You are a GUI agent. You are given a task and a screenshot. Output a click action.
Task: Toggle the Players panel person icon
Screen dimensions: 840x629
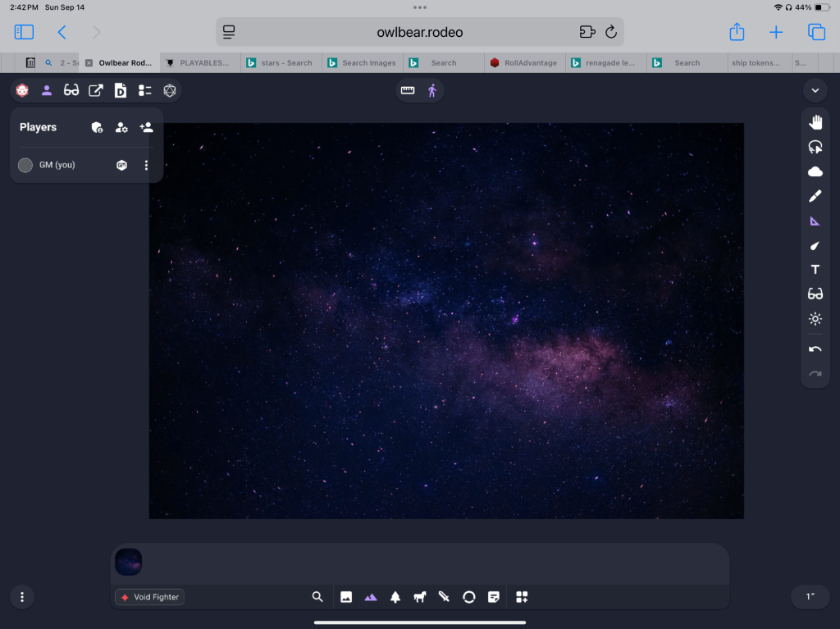47,90
